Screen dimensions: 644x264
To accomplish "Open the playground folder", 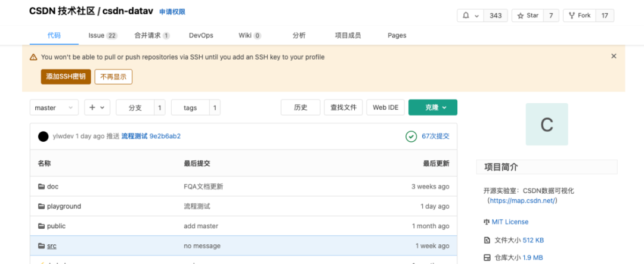I will 64,206.
